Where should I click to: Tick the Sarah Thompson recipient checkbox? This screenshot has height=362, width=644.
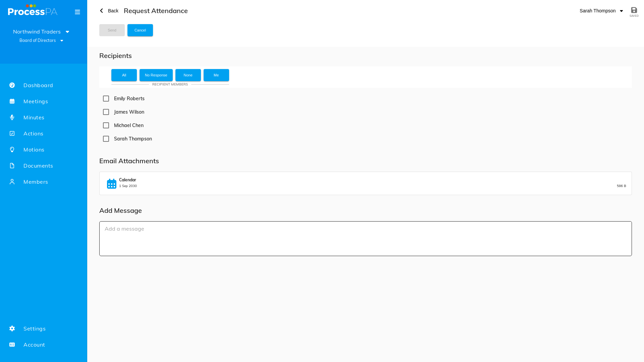point(106,139)
